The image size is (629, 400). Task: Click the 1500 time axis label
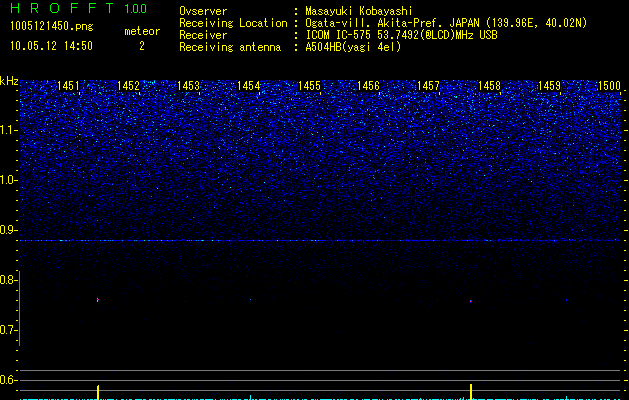click(609, 86)
